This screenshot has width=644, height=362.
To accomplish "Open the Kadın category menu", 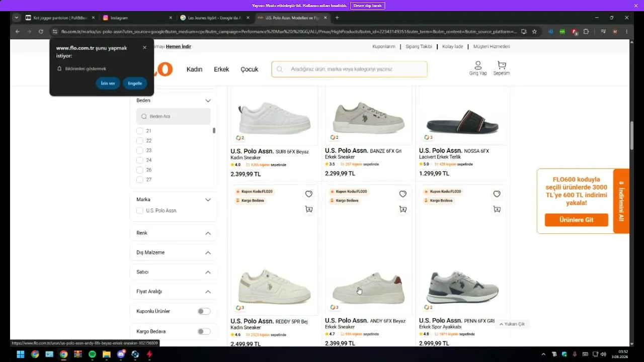I will (x=194, y=69).
